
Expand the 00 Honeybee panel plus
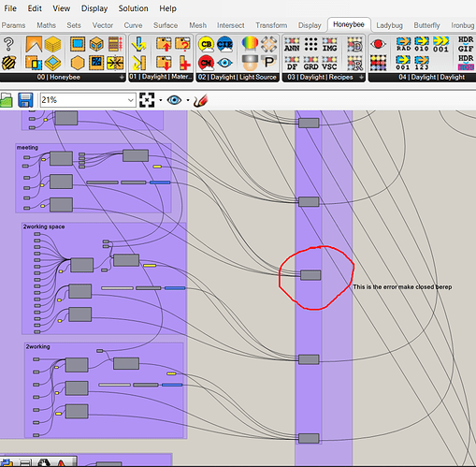click(x=122, y=78)
